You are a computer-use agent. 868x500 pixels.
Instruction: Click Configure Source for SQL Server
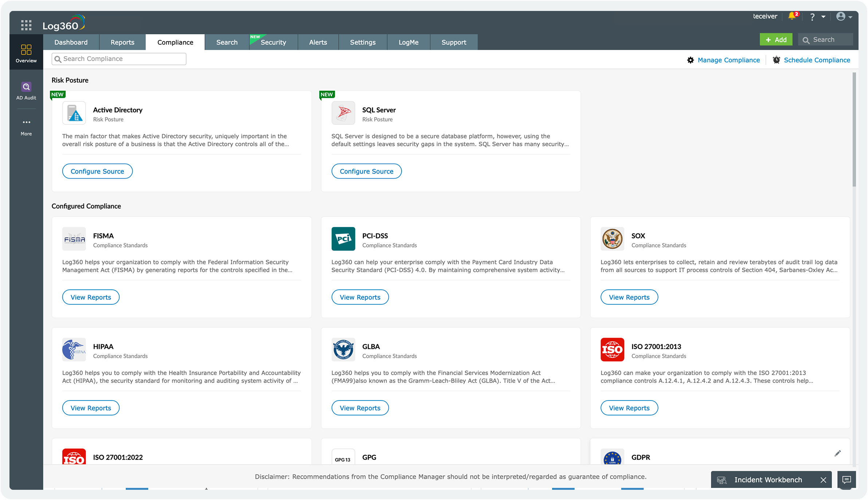tap(367, 171)
